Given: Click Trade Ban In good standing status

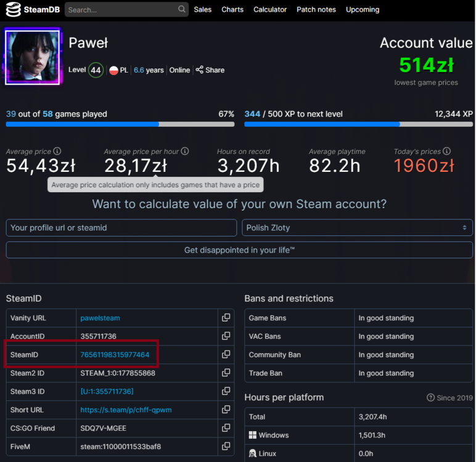Looking at the screenshot, I should (386, 373).
